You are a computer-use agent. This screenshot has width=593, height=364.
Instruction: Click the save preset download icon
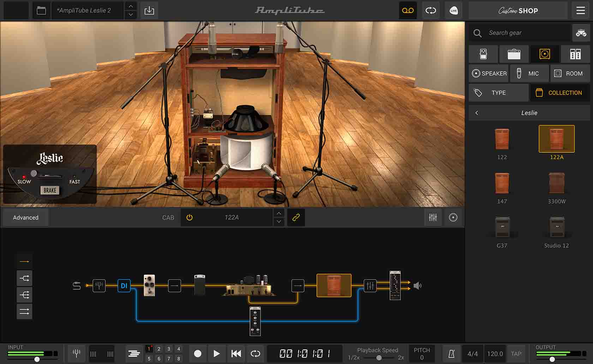click(149, 11)
